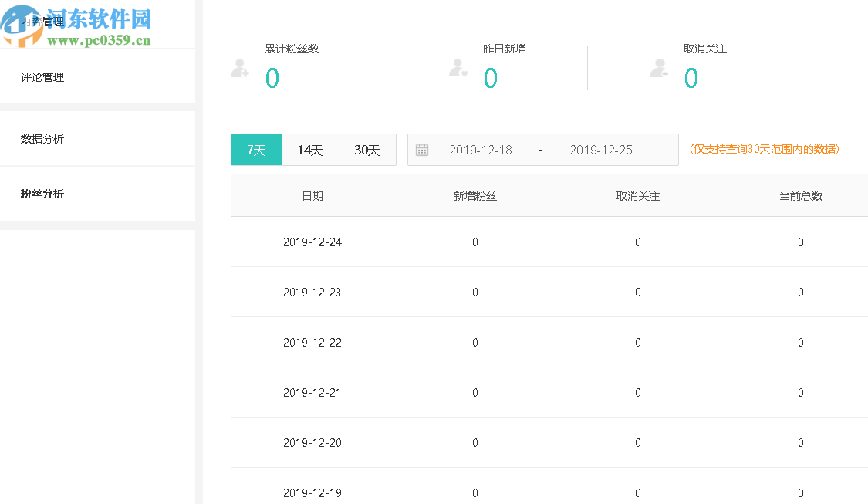868x504 pixels.
Task: Open 评论管理 in the sidebar
Action: pos(42,76)
